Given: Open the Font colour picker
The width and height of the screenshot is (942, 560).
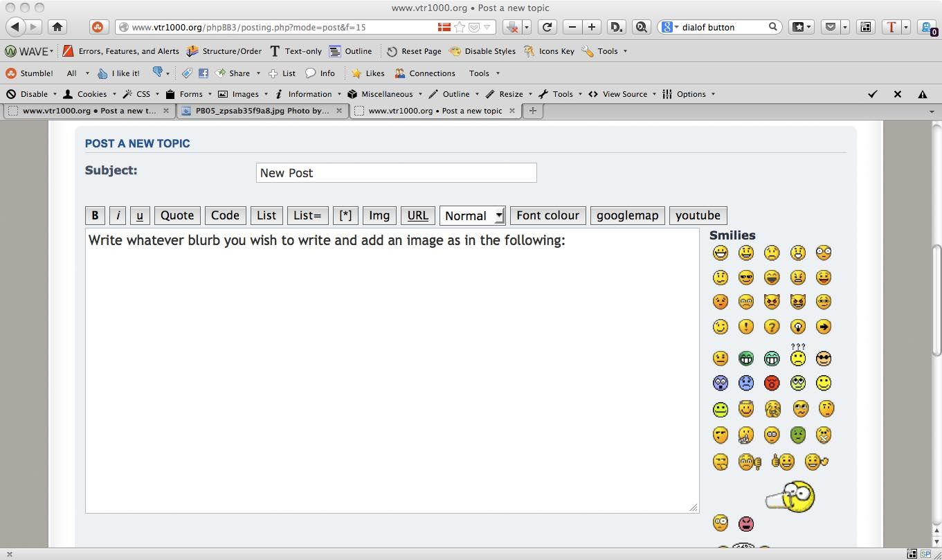Looking at the screenshot, I should [x=547, y=215].
